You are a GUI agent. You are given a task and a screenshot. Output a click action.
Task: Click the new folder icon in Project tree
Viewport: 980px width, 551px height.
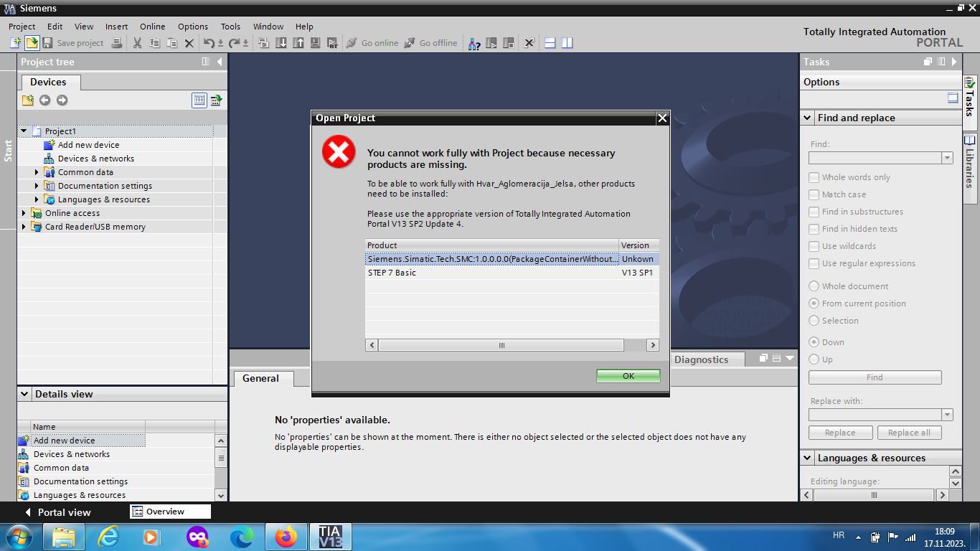[28, 100]
